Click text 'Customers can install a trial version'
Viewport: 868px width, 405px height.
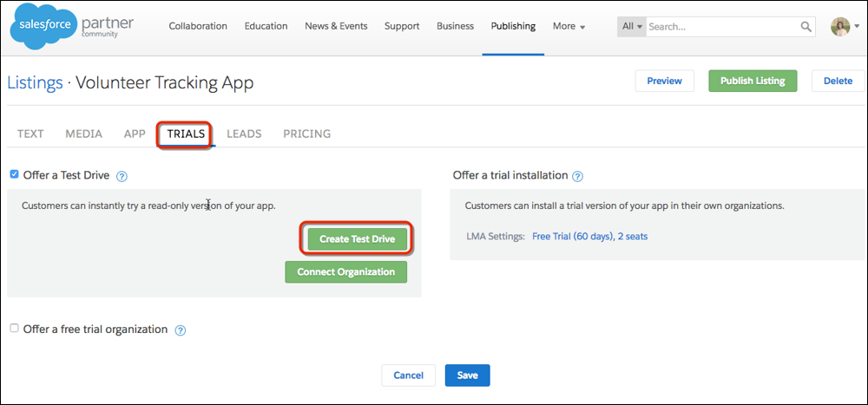[x=624, y=206]
